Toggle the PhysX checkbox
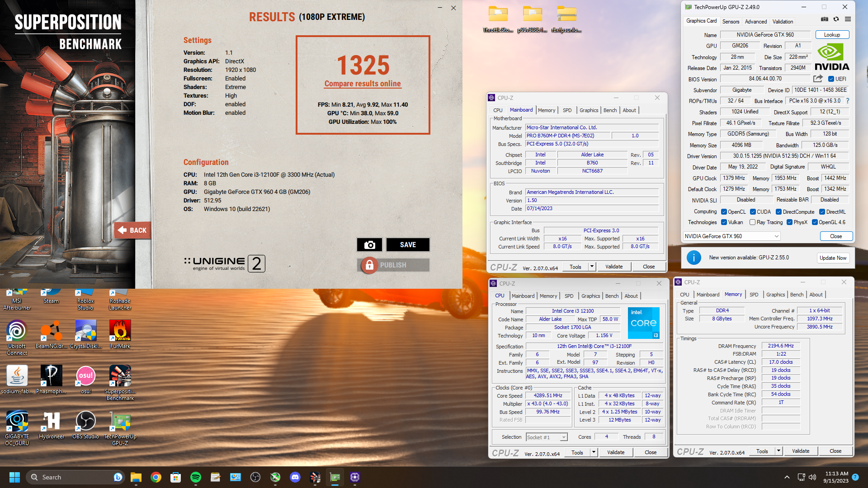The height and width of the screenshot is (488, 868). tap(789, 222)
